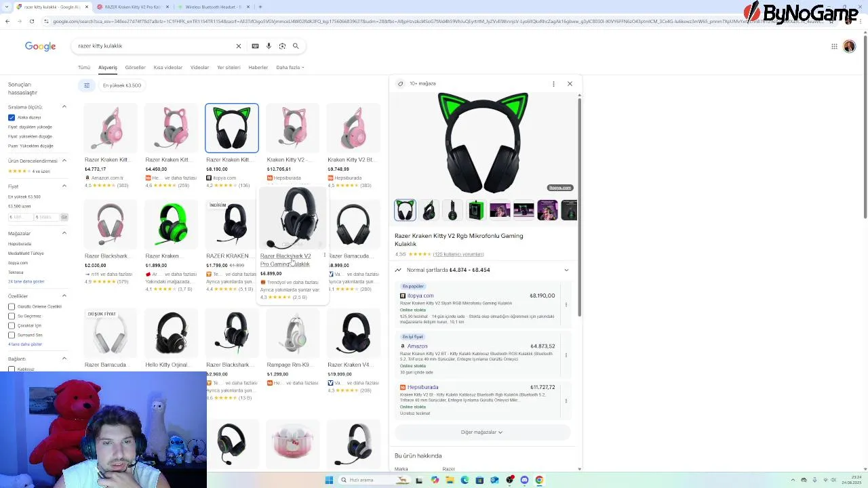Viewport: 868px width, 488px height.
Task: Switch to the Kısa videolar tab
Action: click(x=167, y=68)
